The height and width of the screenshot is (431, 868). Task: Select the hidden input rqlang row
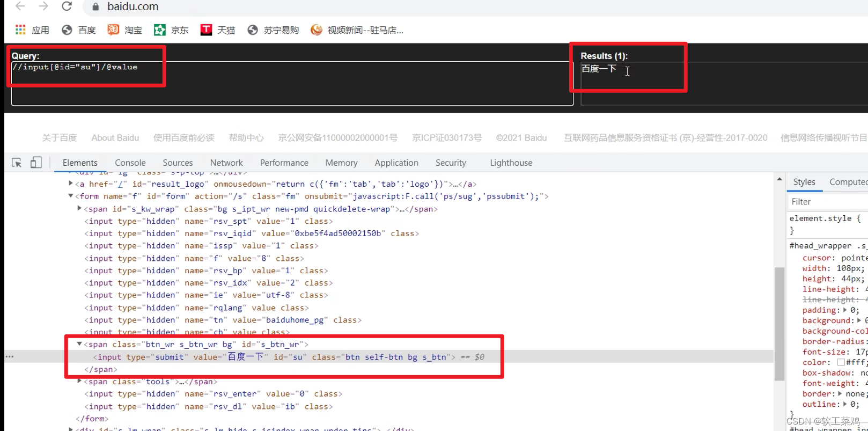pos(196,308)
